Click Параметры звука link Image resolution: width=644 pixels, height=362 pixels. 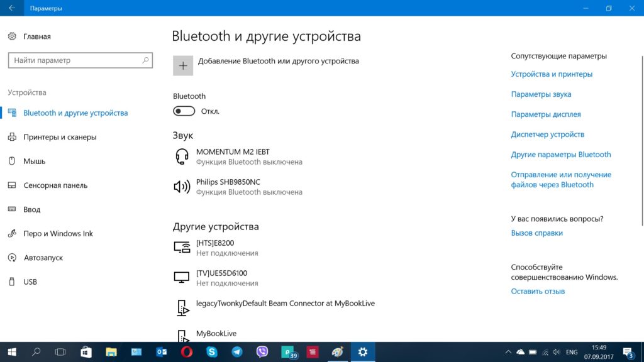[541, 94]
